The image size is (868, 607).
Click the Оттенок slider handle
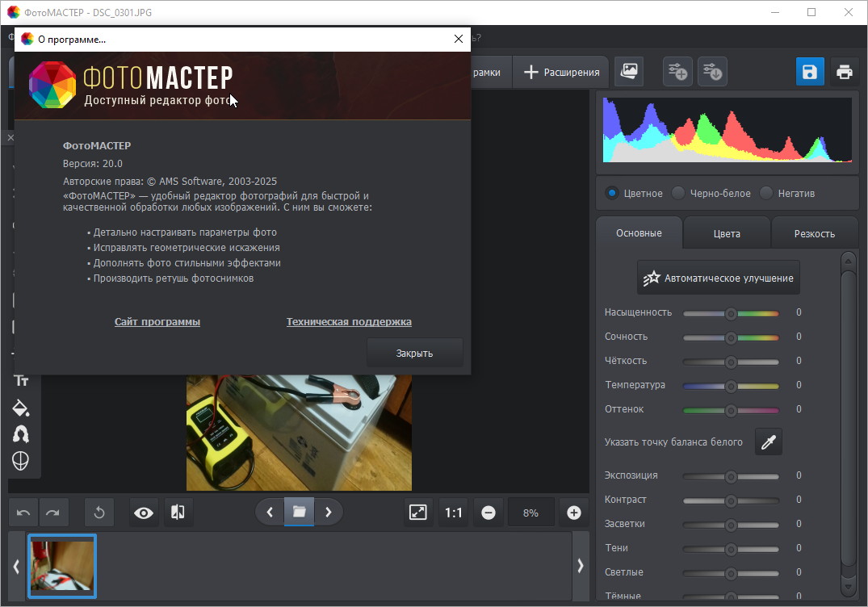pos(731,411)
